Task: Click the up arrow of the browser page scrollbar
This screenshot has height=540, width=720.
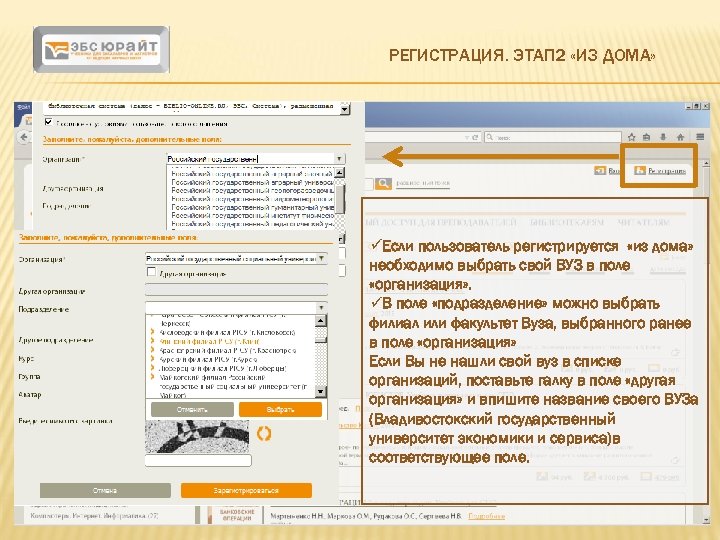Action: click(707, 163)
